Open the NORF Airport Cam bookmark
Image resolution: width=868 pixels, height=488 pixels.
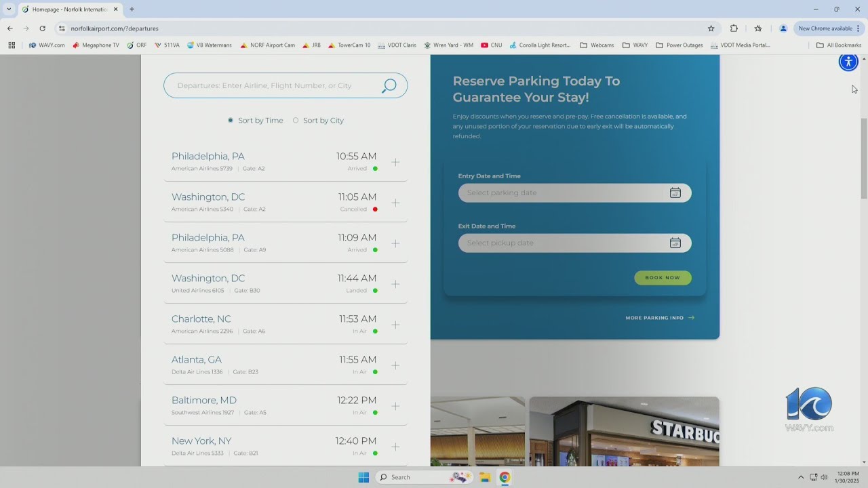[267, 45]
